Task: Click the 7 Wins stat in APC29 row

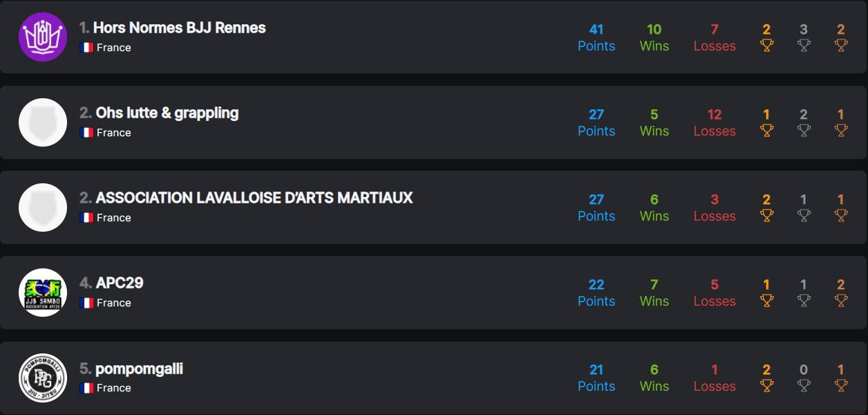Action: [654, 293]
